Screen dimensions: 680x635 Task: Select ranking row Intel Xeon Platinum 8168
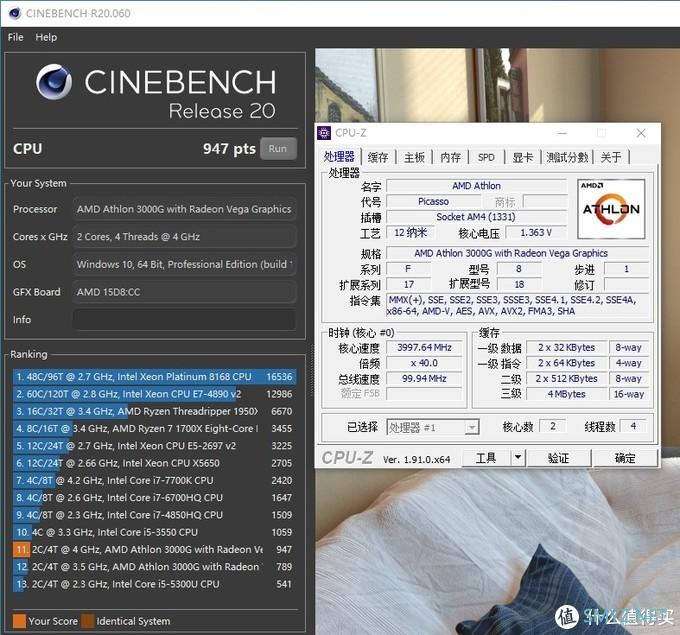tap(154, 376)
